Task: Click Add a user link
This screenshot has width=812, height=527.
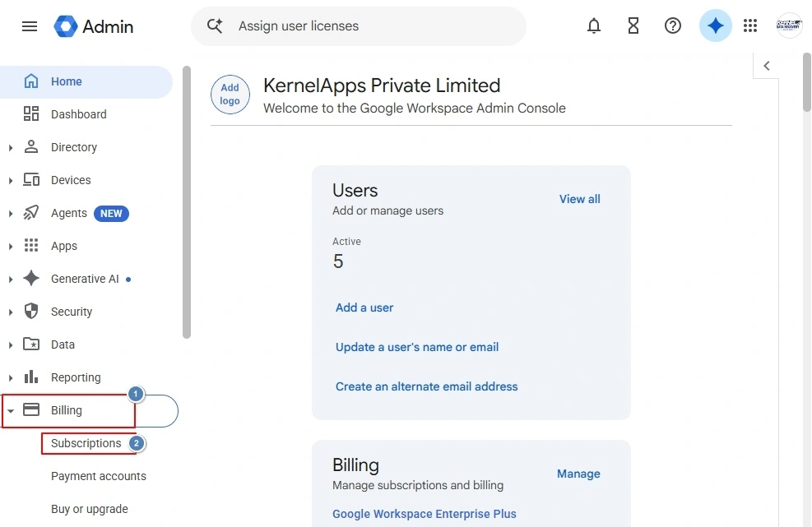Action: 364,307
